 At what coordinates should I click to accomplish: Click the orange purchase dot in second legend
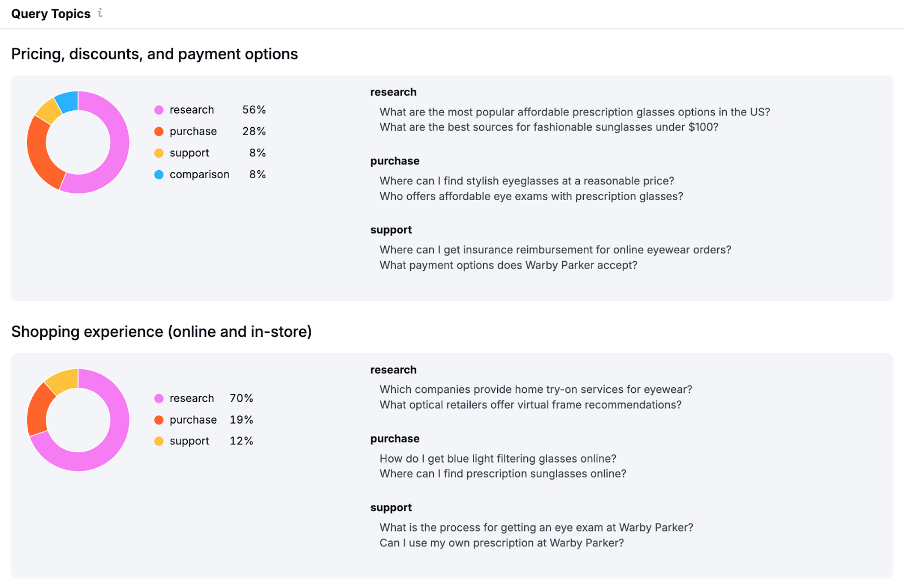159,420
